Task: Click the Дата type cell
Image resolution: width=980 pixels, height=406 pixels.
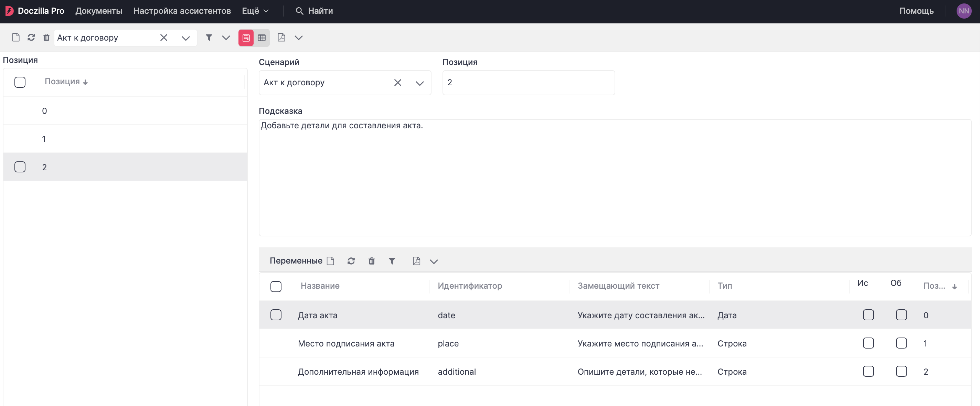Action: coord(727,316)
